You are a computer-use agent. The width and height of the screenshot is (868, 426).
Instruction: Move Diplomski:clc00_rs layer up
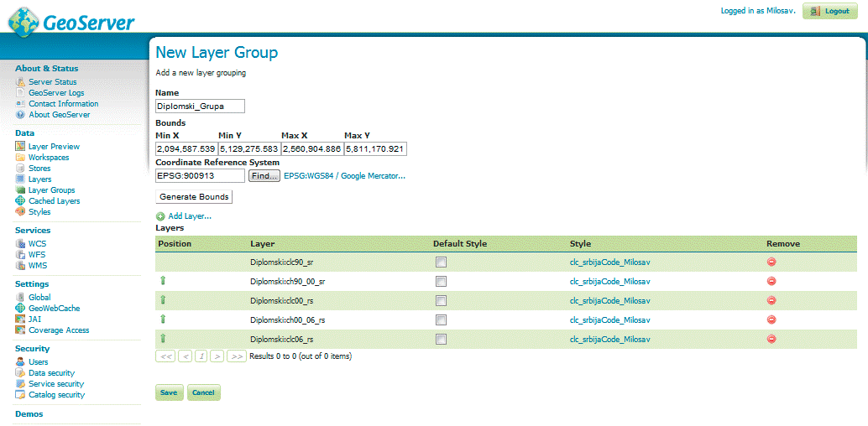click(163, 300)
